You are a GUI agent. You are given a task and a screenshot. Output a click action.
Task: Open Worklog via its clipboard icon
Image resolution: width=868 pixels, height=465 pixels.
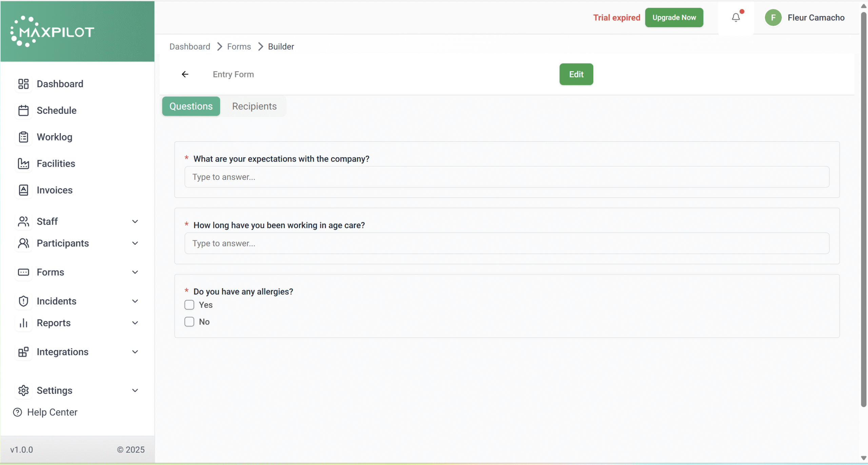point(23,137)
